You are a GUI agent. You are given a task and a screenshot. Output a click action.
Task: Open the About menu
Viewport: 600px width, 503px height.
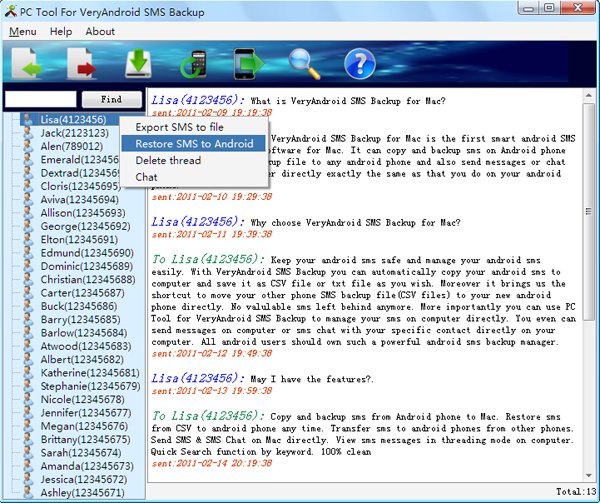[x=100, y=31]
